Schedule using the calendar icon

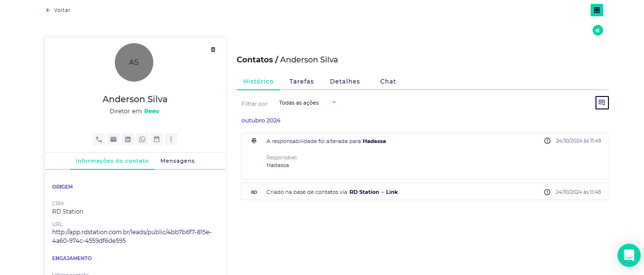[157, 139]
